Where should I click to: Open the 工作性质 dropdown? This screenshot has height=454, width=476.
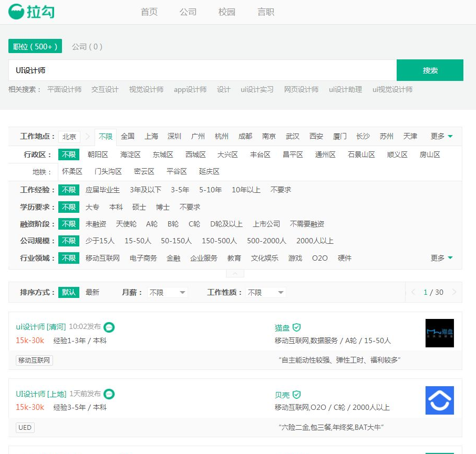tap(266, 292)
